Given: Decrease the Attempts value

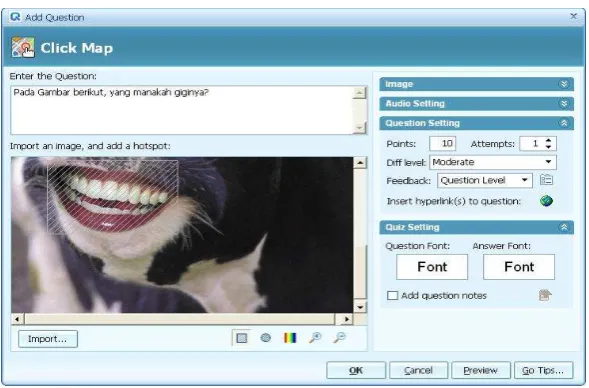Looking at the screenshot, I should [x=548, y=146].
